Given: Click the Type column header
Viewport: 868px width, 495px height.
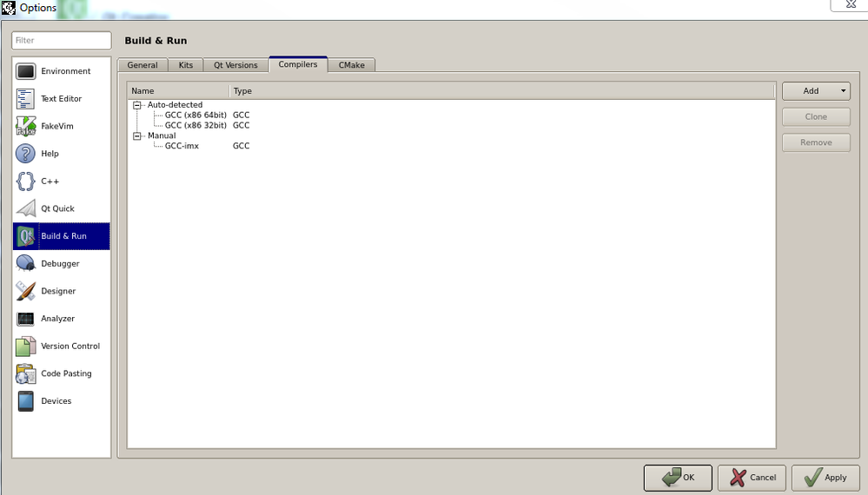Looking at the screenshot, I should click(x=502, y=91).
